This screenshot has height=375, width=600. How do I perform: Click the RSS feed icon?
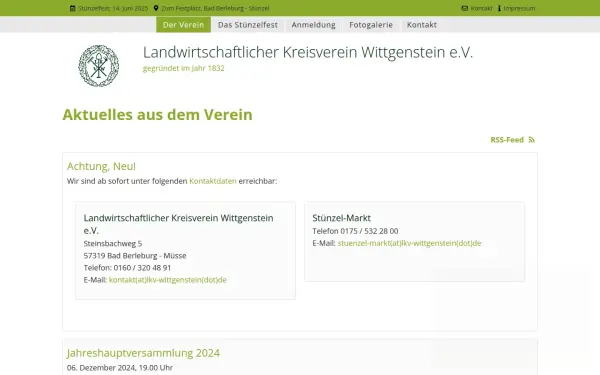pyautogui.click(x=532, y=140)
